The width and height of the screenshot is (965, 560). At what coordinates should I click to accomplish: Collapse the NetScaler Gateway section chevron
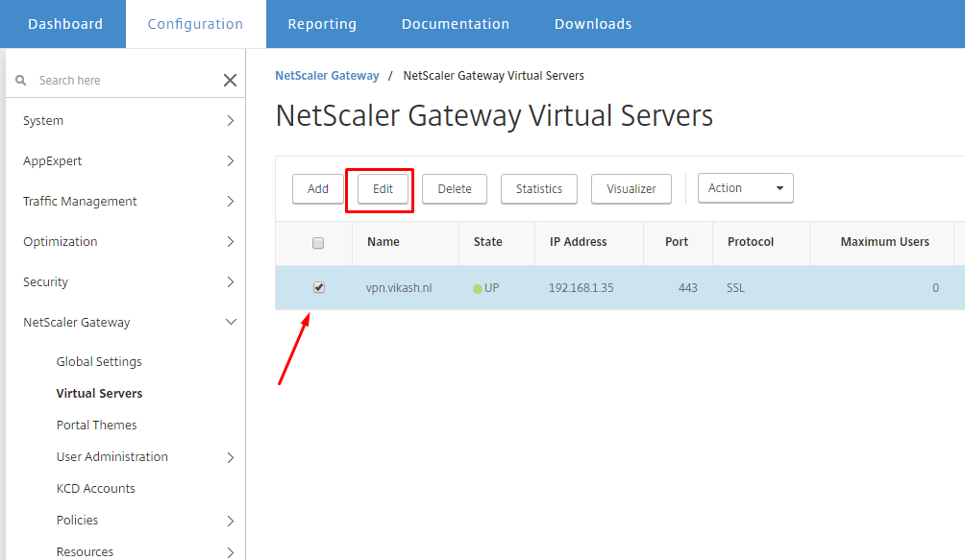click(x=231, y=322)
